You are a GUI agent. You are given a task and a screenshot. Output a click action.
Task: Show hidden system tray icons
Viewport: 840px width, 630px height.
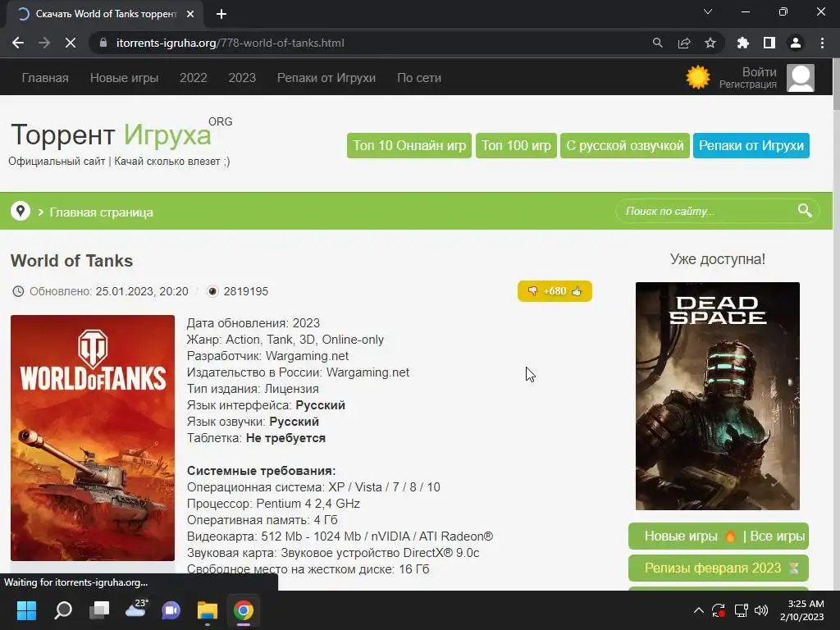[699, 610]
